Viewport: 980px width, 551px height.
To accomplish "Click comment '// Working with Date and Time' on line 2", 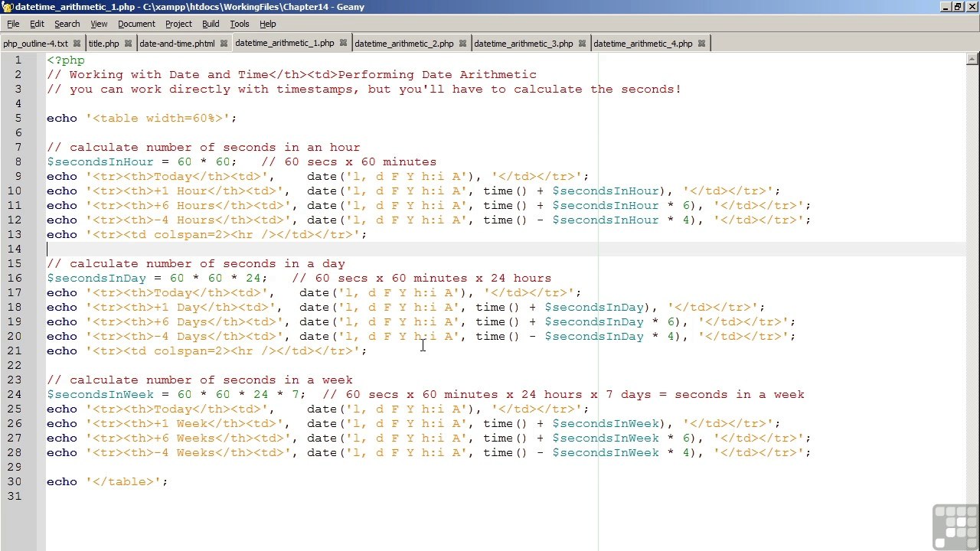I will [157, 74].
